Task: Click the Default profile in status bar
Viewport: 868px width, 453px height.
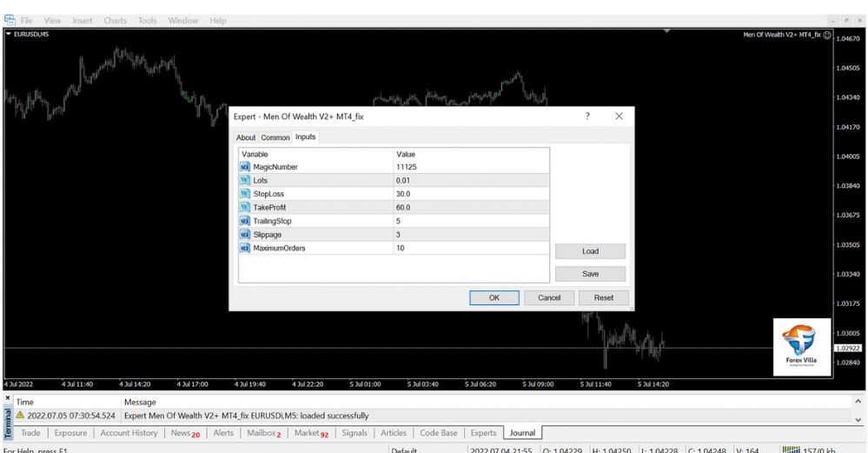Action: pyautogui.click(x=403, y=450)
